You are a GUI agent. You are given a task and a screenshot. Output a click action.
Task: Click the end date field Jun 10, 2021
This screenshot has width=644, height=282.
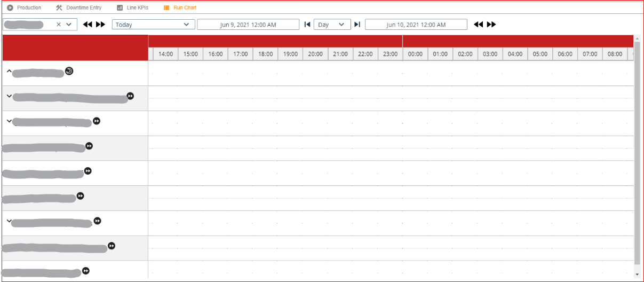(416, 25)
